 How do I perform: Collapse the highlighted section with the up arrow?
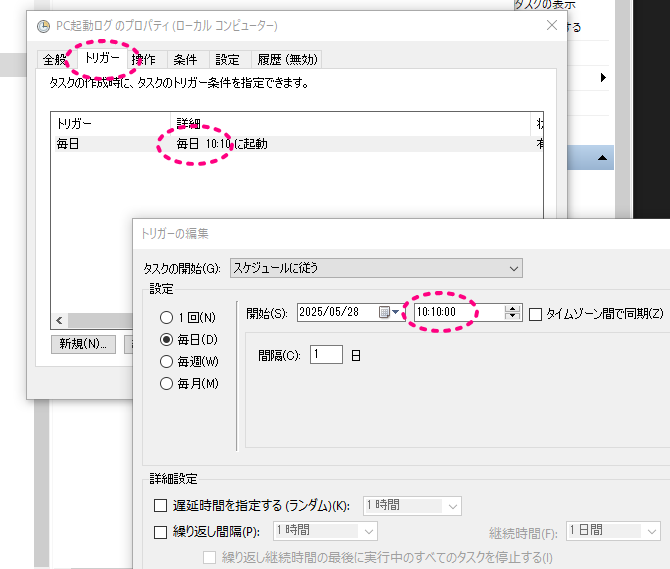tap(603, 158)
